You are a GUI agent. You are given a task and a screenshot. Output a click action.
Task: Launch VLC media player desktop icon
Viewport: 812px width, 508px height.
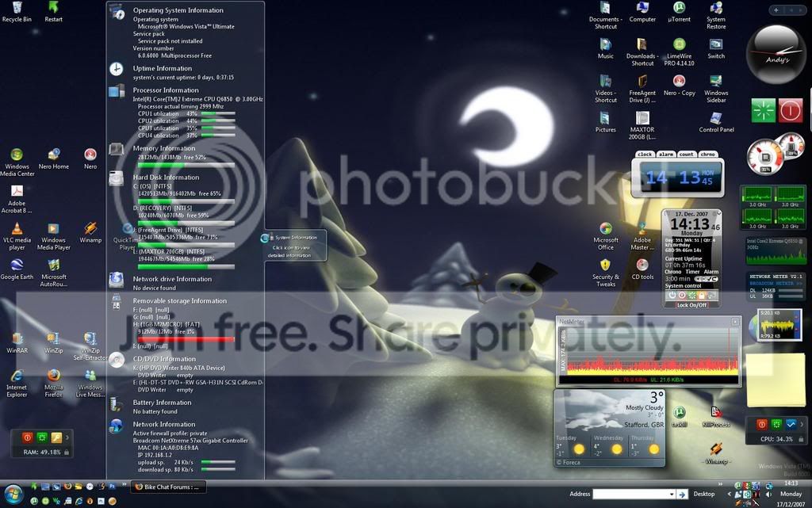tap(17, 236)
